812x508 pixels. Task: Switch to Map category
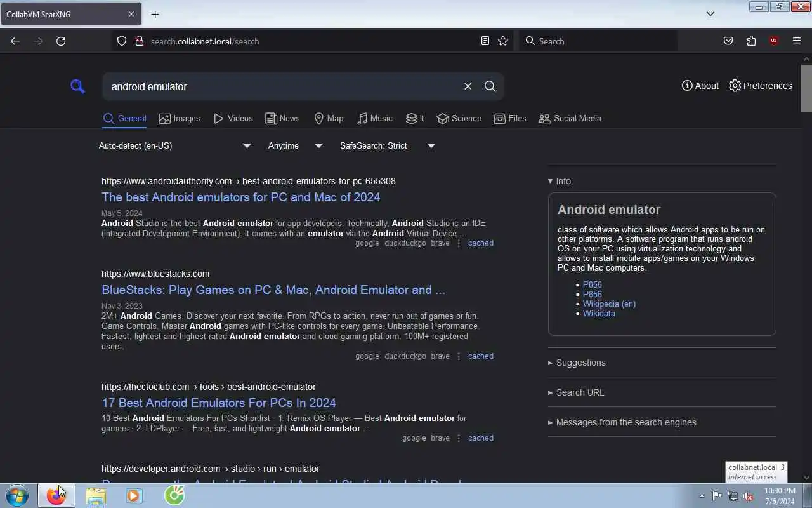pos(329,119)
